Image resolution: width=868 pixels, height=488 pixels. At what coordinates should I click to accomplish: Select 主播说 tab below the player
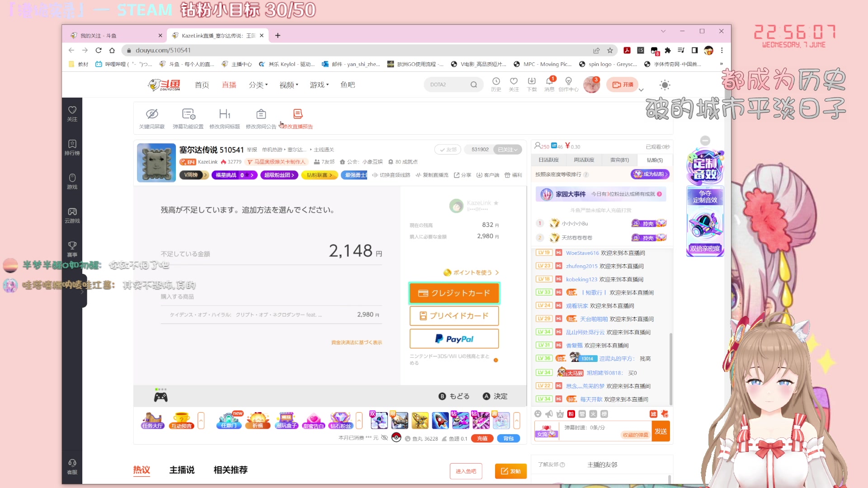coord(182,470)
